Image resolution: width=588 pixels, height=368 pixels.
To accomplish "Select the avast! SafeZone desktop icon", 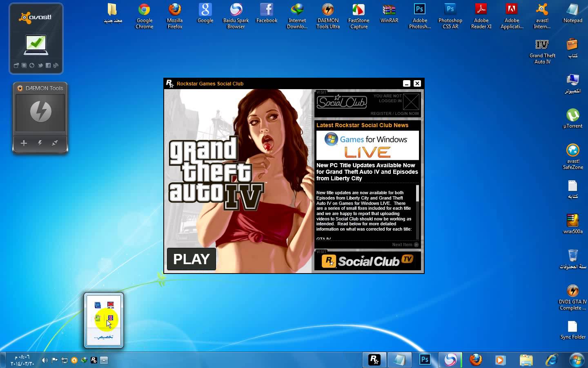I will [x=573, y=157].
